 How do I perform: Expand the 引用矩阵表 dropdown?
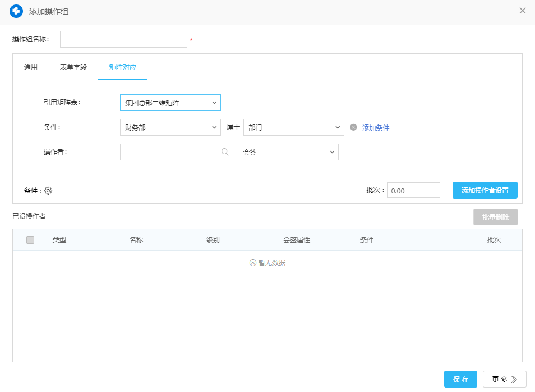(x=170, y=103)
